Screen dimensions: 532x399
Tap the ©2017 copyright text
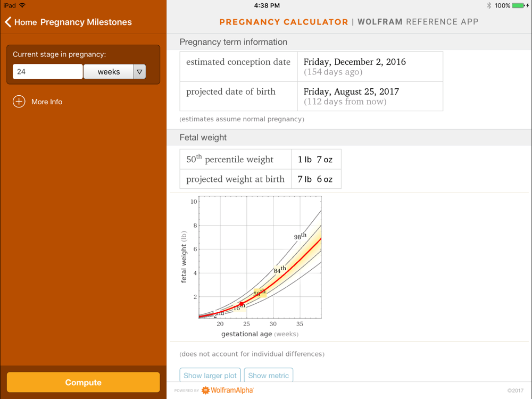click(x=516, y=390)
